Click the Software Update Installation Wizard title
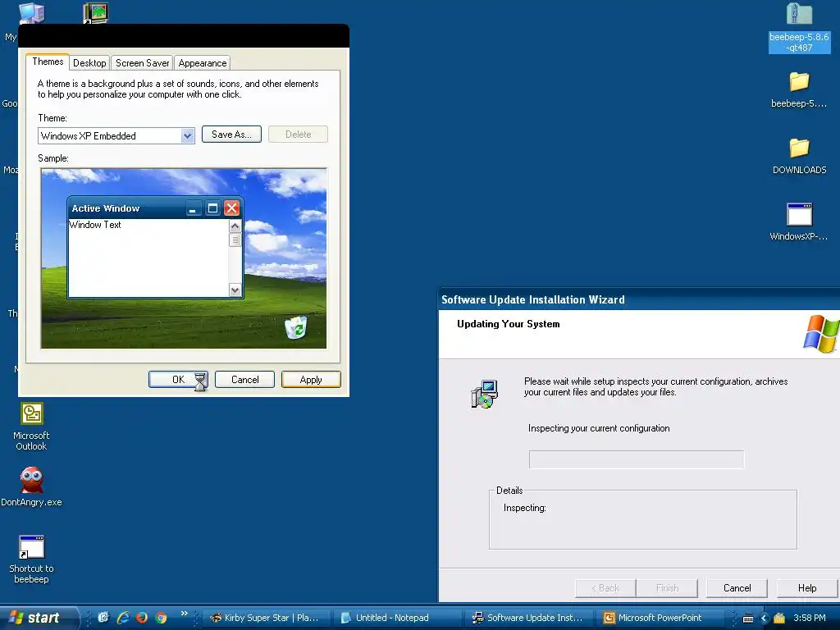Image resolution: width=840 pixels, height=630 pixels. click(533, 299)
